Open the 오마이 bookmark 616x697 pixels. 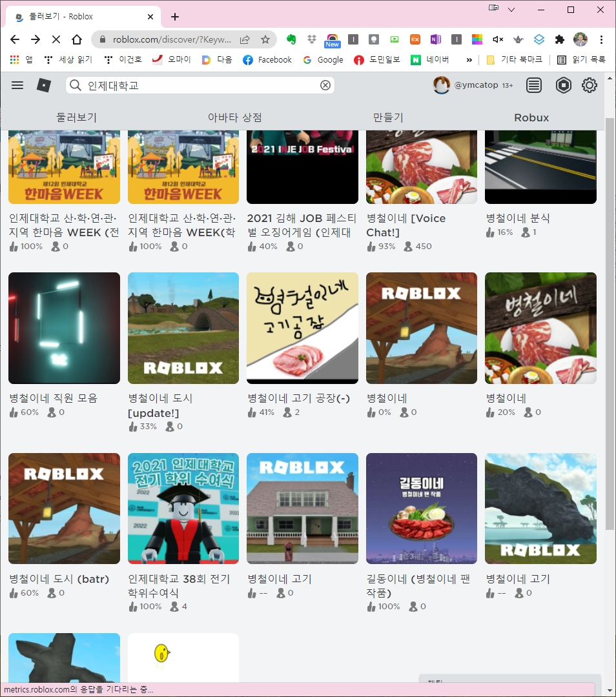coord(171,59)
